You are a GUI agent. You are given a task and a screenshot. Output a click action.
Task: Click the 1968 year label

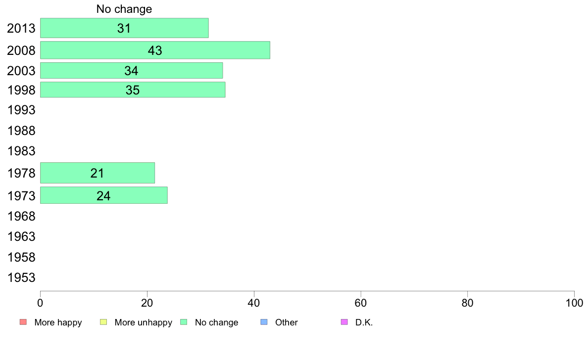click(21, 216)
